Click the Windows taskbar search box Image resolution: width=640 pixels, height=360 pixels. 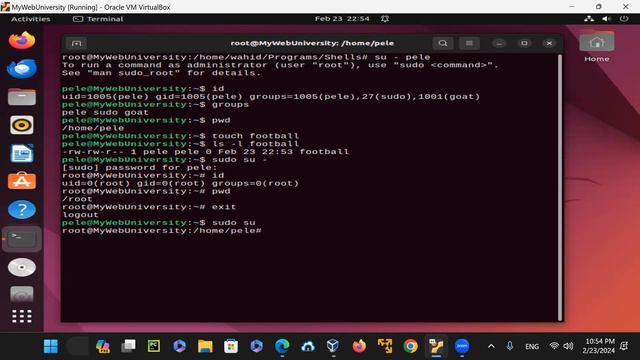(x=77, y=347)
